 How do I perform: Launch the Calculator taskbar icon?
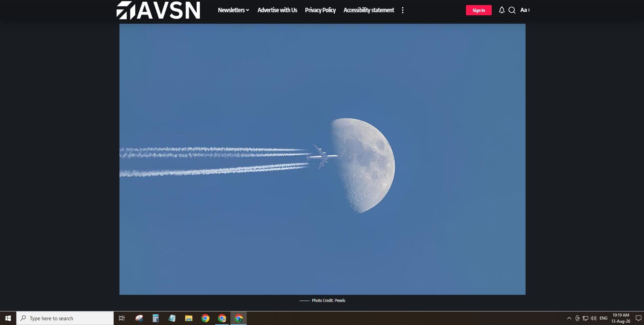tap(155, 318)
